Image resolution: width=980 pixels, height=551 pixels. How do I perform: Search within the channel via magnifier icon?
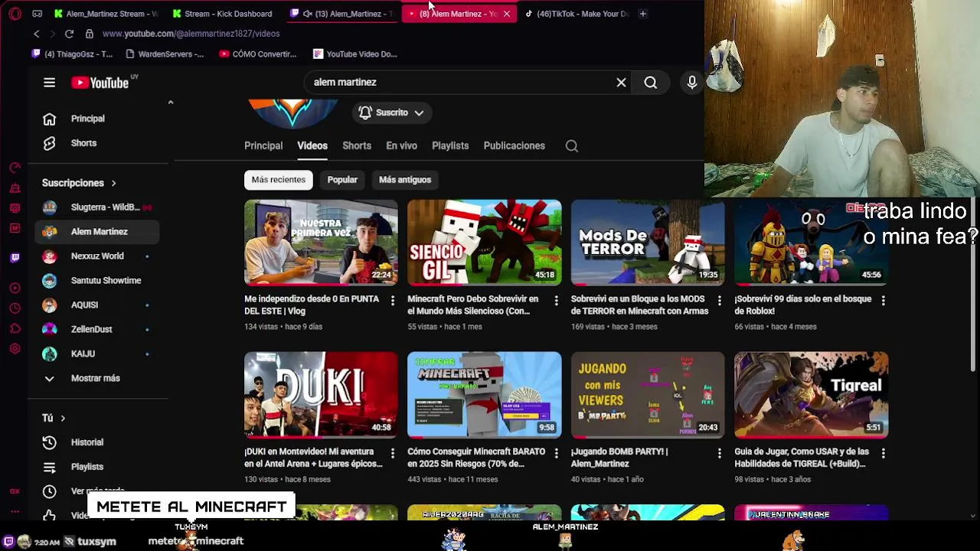tap(571, 146)
